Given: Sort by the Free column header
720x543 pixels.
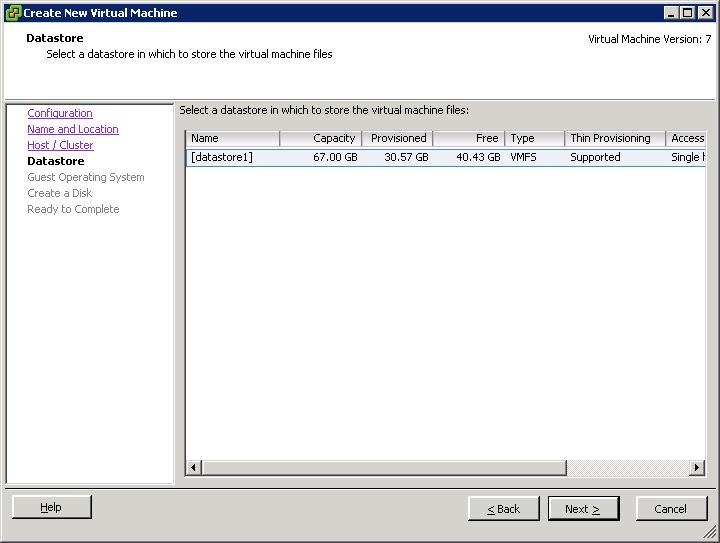Looking at the screenshot, I should coord(469,138).
